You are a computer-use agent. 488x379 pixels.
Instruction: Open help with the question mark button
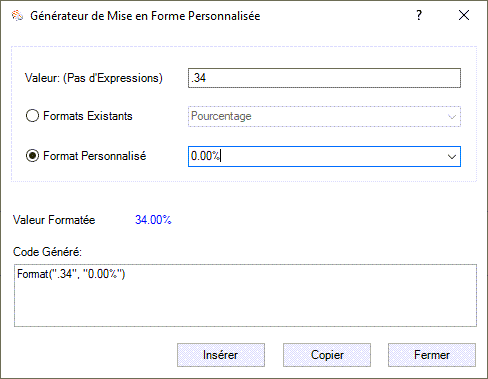click(x=419, y=15)
